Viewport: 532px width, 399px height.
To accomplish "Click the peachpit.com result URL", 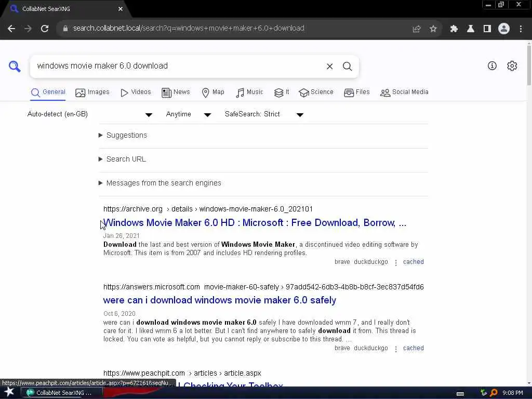I will [x=182, y=373].
